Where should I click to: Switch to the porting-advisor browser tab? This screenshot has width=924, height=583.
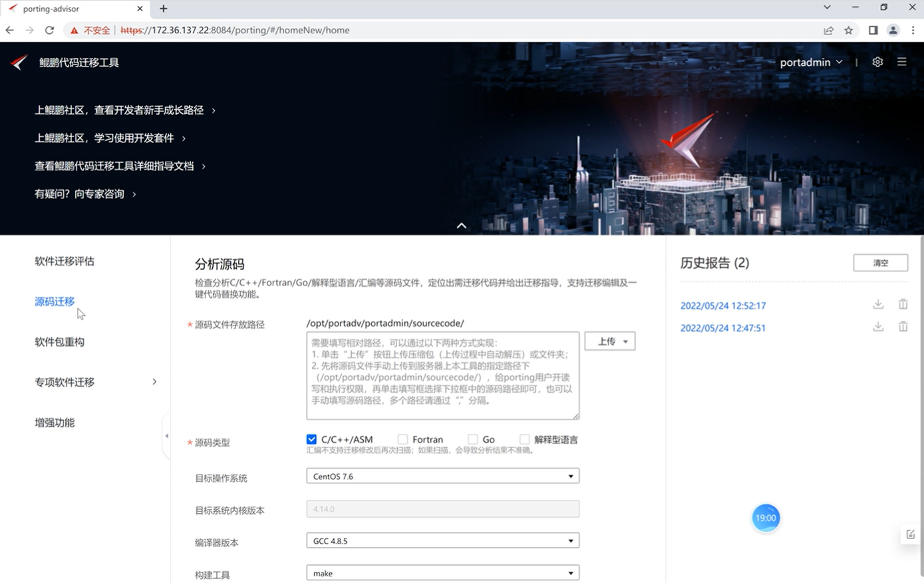click(x=75, y=9)
